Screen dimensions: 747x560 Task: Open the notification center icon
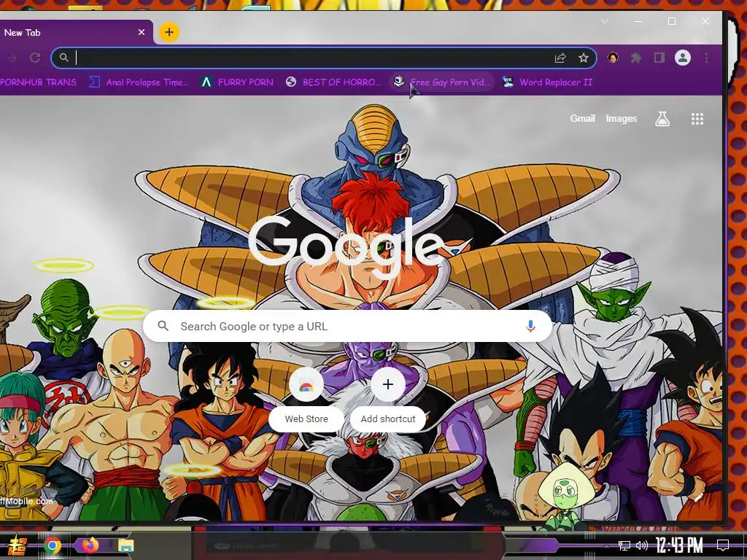723,545
